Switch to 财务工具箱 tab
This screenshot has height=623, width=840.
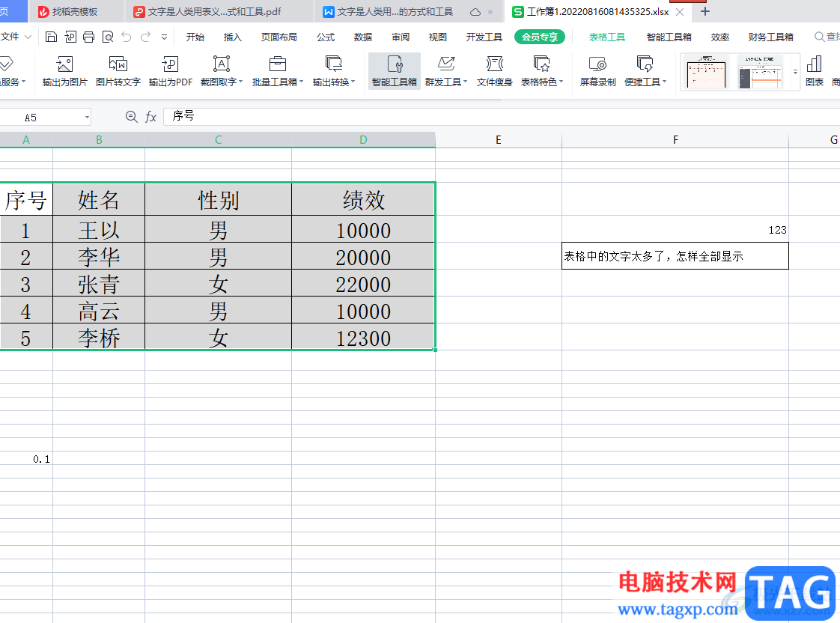[x=771, y=37]
